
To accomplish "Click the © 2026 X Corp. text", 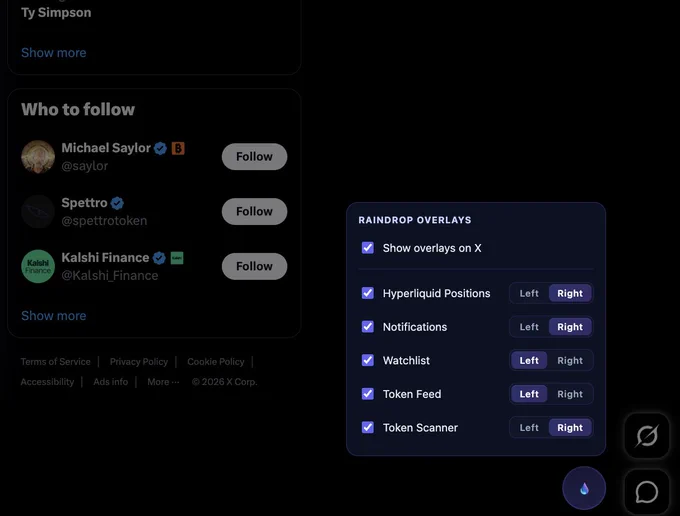I will point(225,382).
